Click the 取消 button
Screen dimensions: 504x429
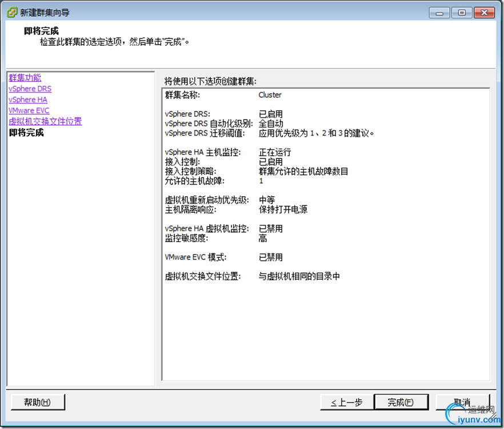point(463,402)
